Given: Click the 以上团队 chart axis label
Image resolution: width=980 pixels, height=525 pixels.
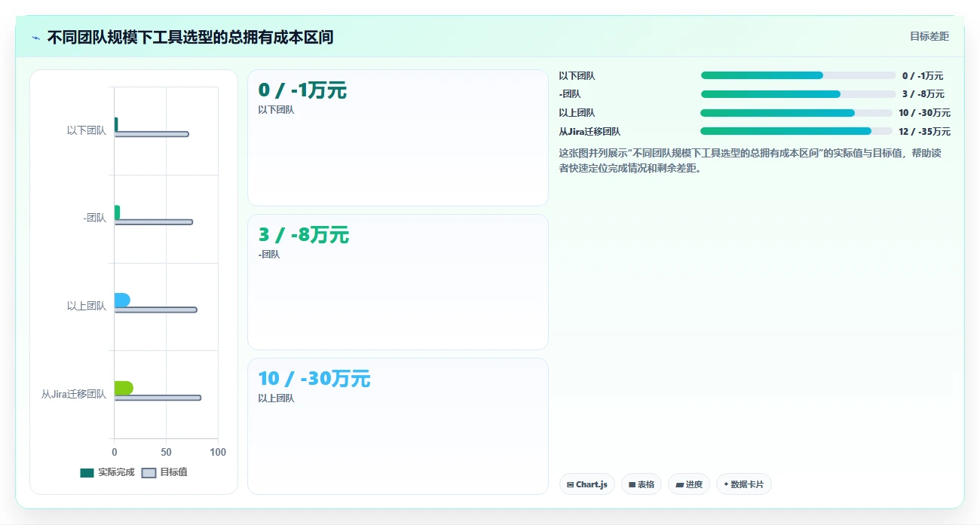Looking at the screenshot, I should [x=87, y=306].
